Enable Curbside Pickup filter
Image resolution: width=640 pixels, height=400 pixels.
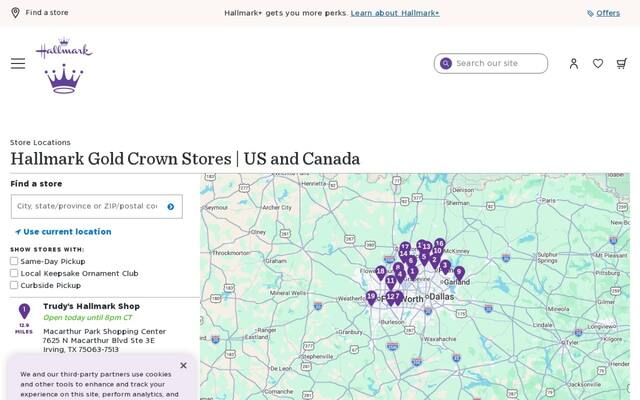coord(14,285)
